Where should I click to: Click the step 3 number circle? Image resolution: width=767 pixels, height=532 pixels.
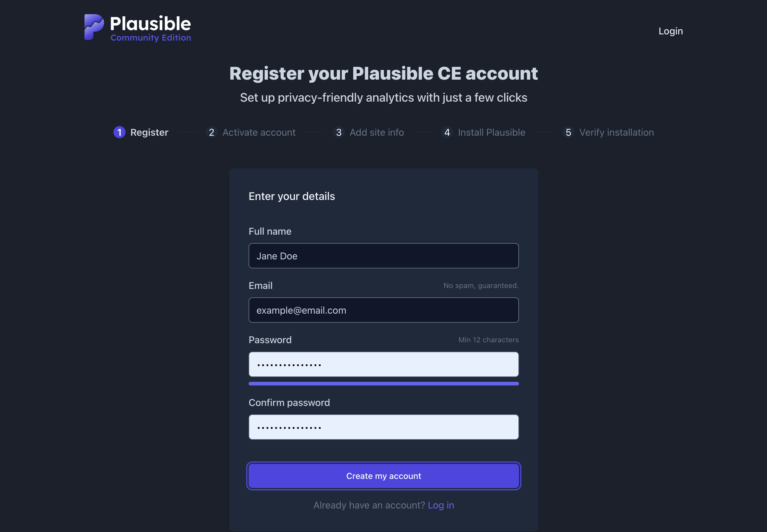click(x=339, y=132)
